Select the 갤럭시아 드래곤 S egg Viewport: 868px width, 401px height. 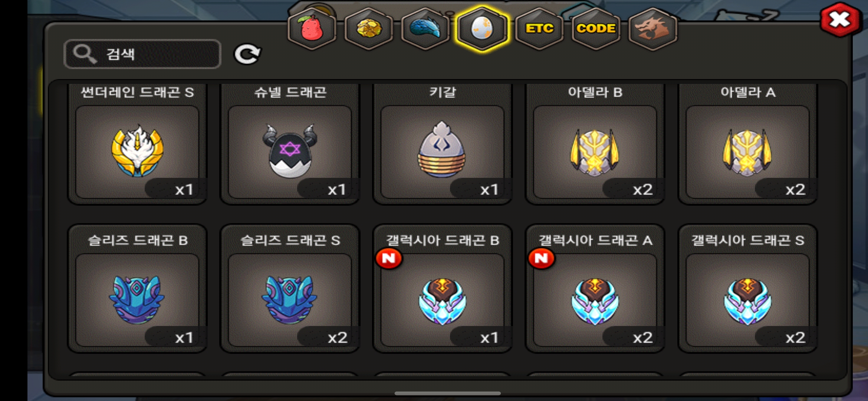(x=748, y=288)
